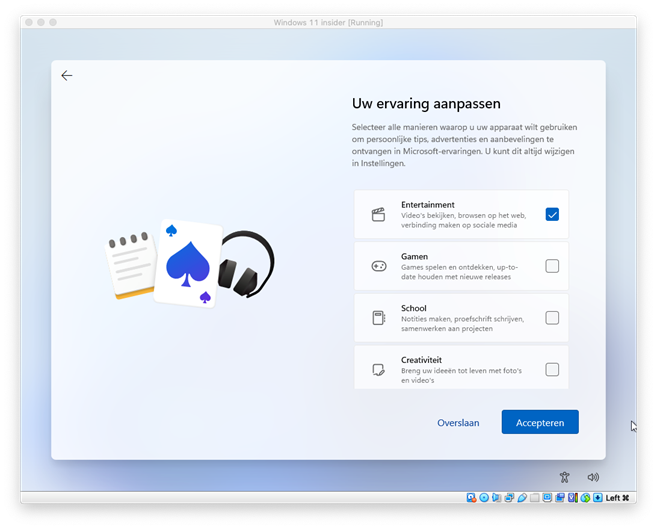Screen dimensions: 657x529
Task: Click VirtualBox CPU load indicator icon
Action: pos(573,498)
